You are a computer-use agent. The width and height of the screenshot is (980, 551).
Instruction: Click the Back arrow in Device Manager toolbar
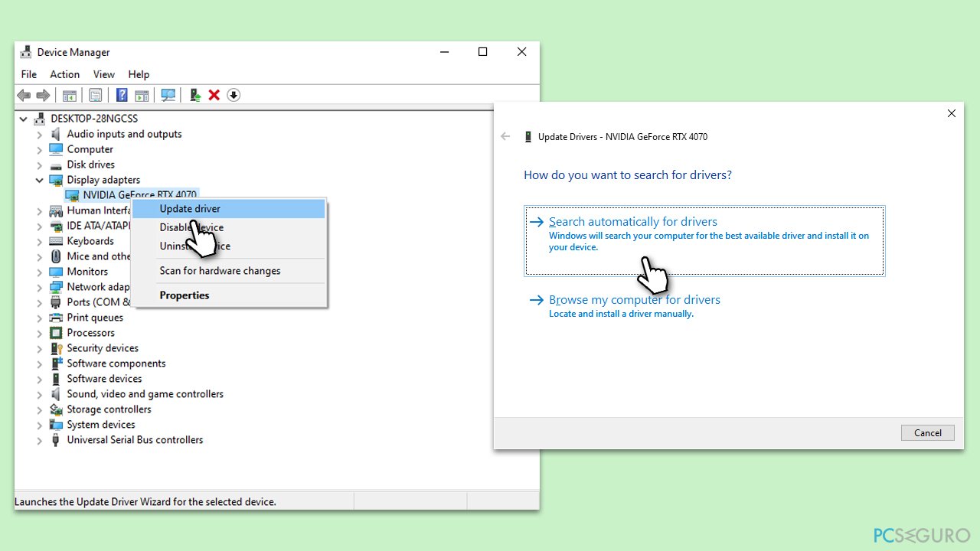point(24,95)
